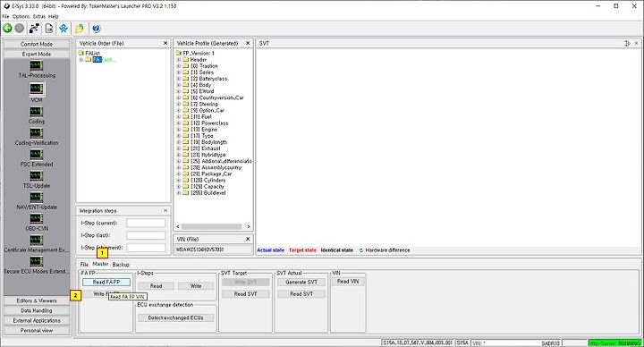Expand the [6] Countryversion_Car node
The height and width of the screenshot is (347, 644).
pyautogui.click(x=179, y=97)
